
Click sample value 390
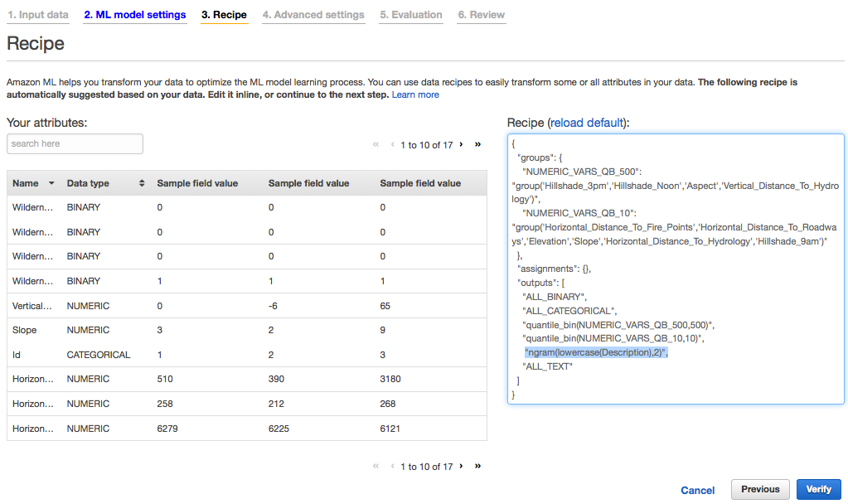(x=276, y=379)
